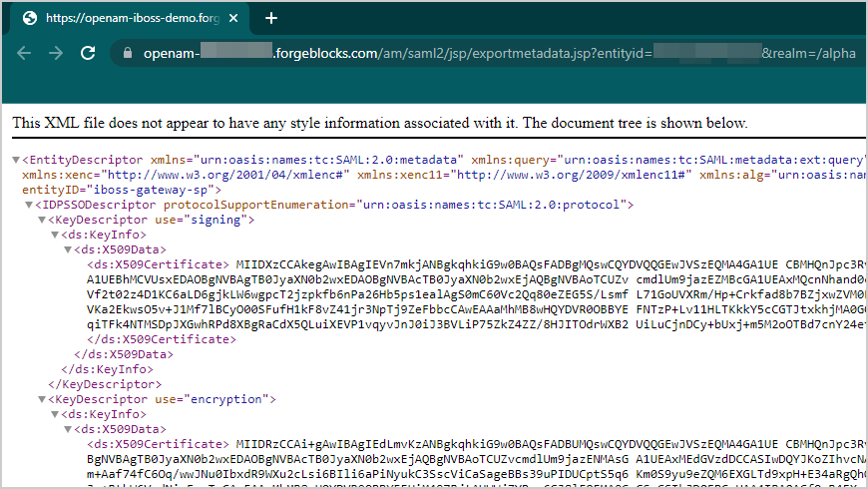Image resolution: width=868 pixels, height=489 pixels.
Task: Click certificate line starting BgNVBAgTB0JyaXN0b2wx
Action: point(476,459)
